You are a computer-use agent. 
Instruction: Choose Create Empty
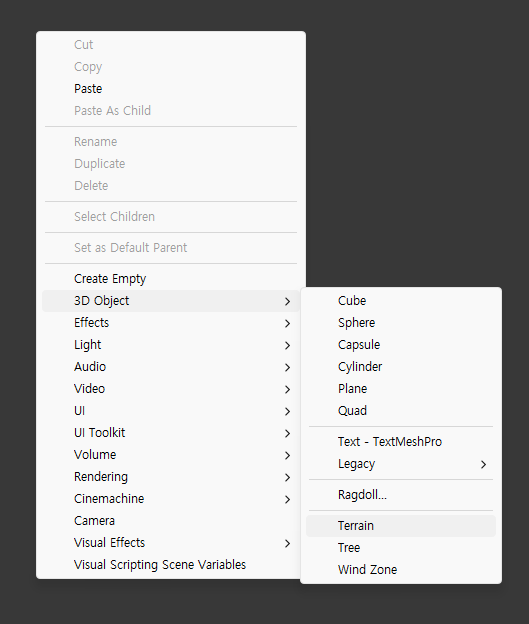171,279
